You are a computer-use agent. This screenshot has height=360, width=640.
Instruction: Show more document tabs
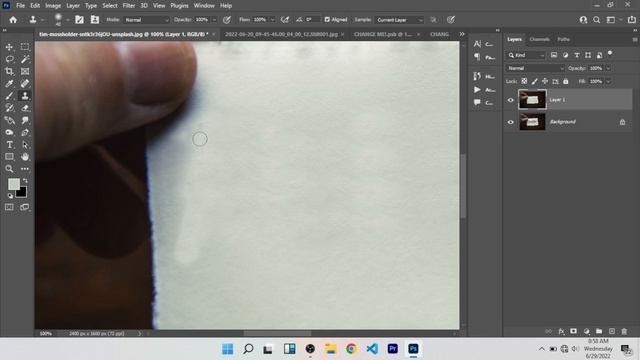462,34
